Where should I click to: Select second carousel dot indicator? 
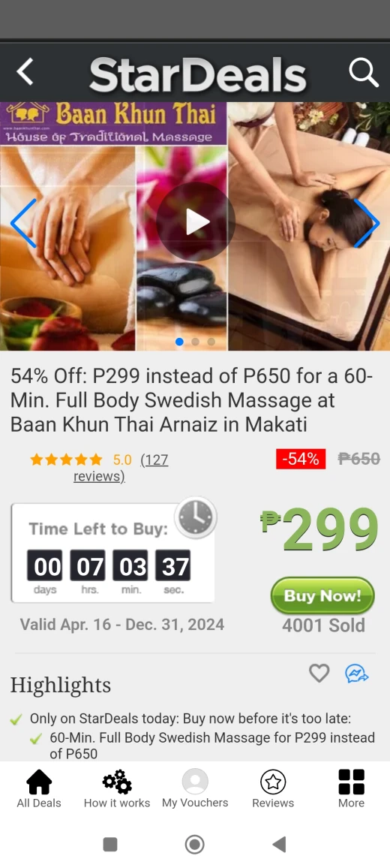pos(195,342)
